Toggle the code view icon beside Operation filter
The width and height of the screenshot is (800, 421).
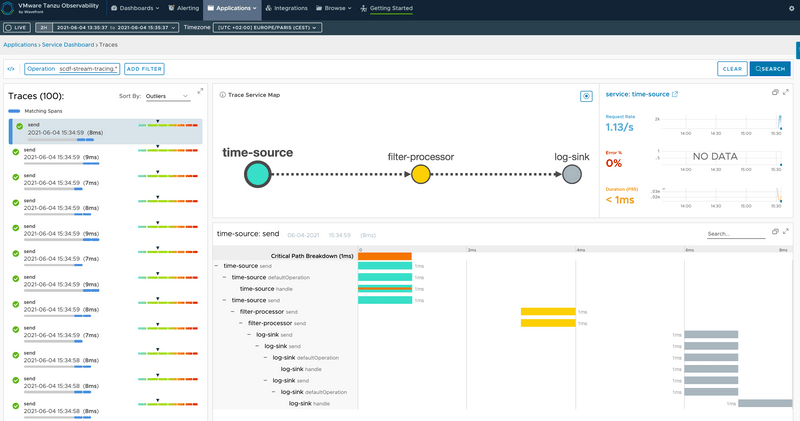11,69
